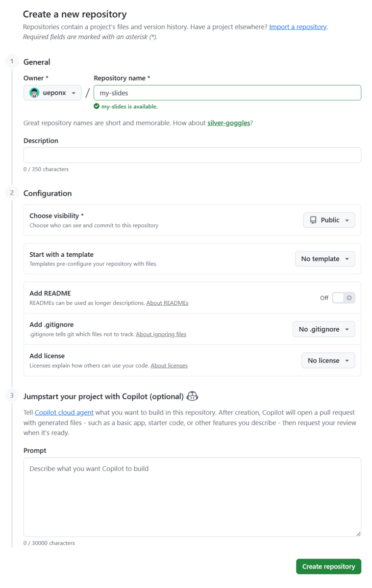
Task: Open the Public visibility dropdown
Action: pyautogui.click(x=329, y=220)
